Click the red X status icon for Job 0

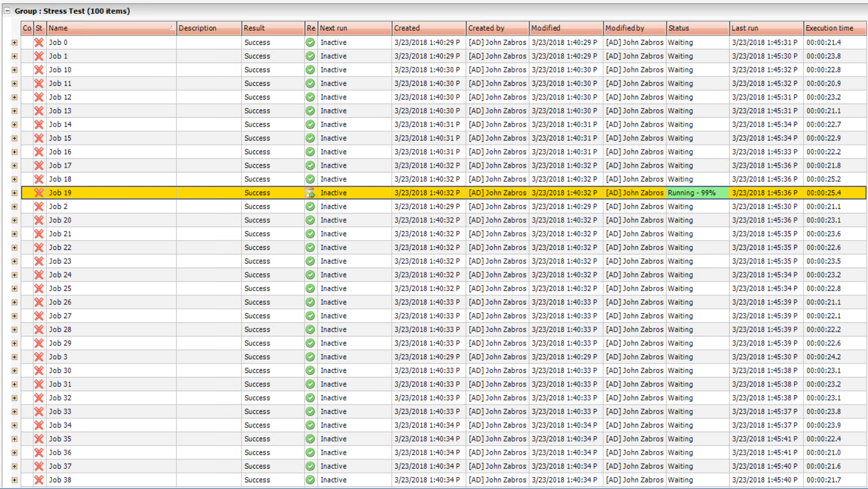[39, 43]
